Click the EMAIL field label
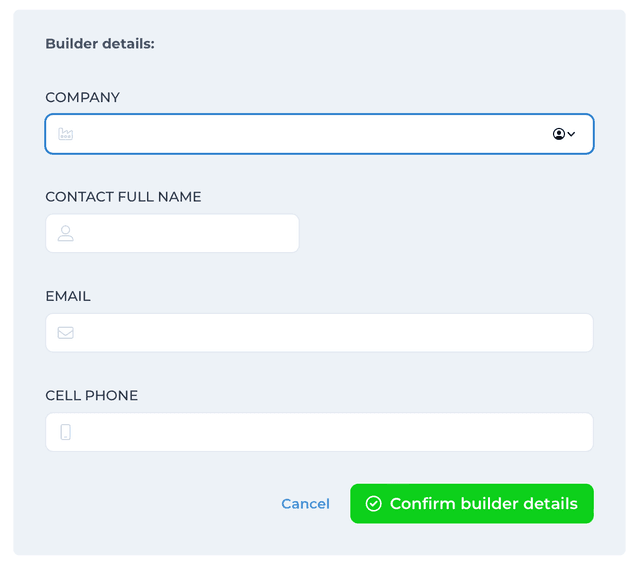 68,296
